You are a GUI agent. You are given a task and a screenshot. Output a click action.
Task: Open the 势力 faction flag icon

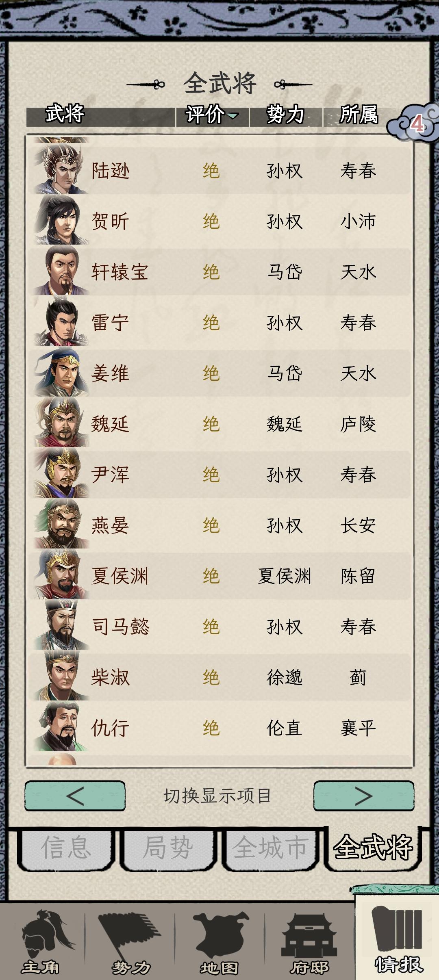coord(131,941)
